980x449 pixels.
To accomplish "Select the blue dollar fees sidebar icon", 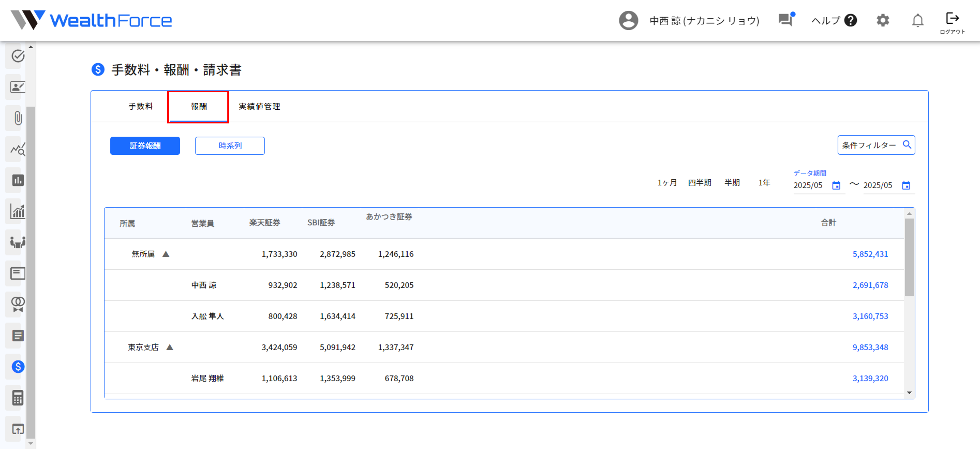I will [x=18, y=366].
